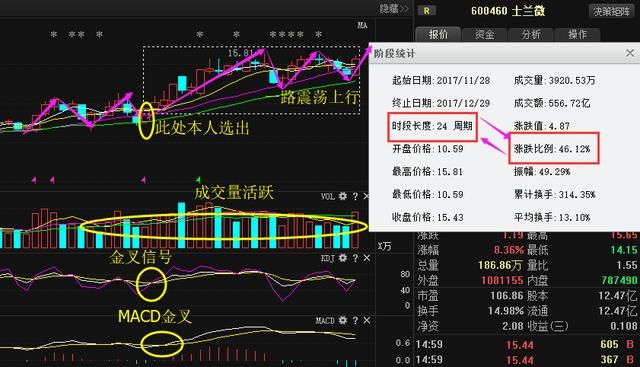The image size is (640, 367).
Task: Click 成交量 3920.53万 value
Action: point(554,80)
